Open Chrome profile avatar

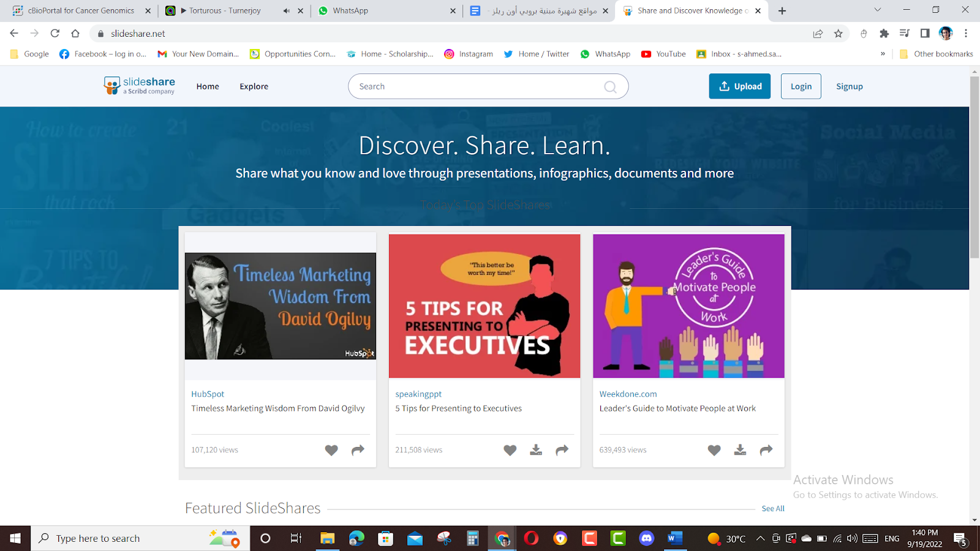click(x=946, y=34)
